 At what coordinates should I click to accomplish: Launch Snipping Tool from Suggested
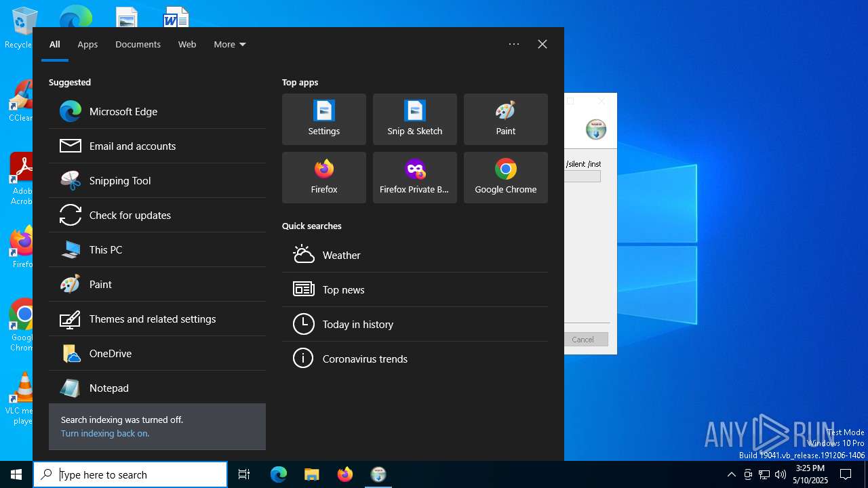click(157, 180)
